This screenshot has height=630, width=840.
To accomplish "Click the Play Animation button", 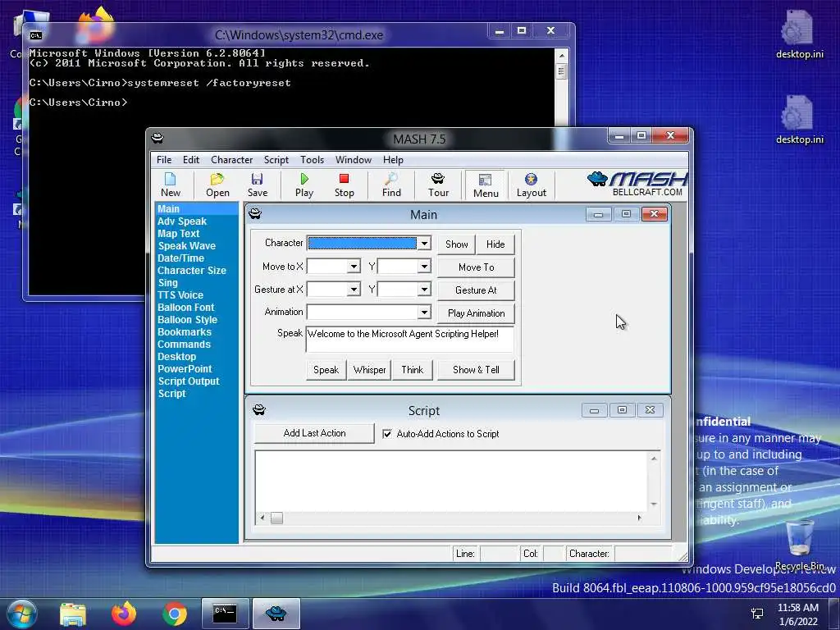I will [477, 313].
